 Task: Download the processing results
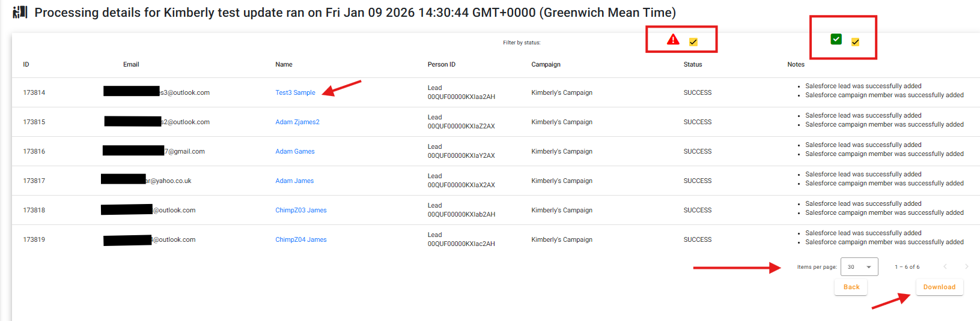939,287
